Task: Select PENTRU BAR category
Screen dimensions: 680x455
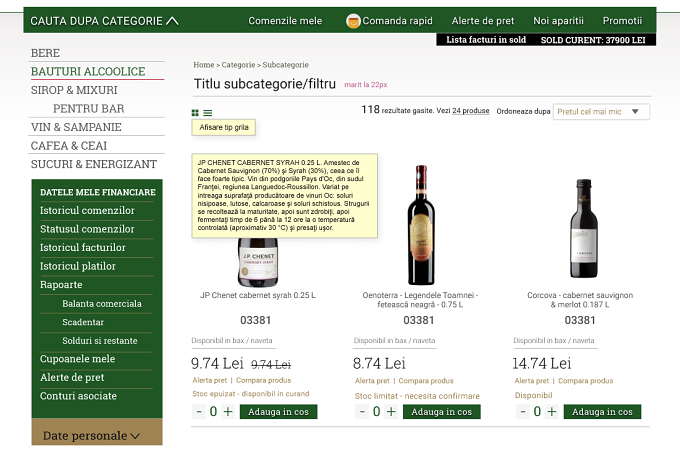Action: 88,108
